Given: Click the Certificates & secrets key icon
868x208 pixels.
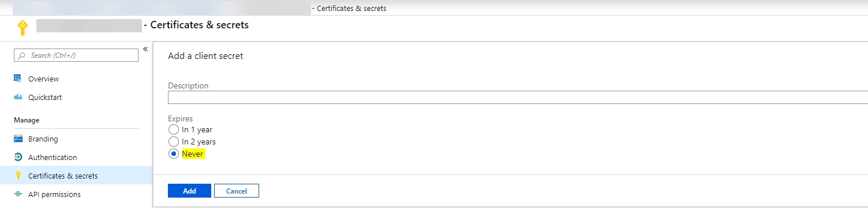Looking at the screenshot, I should coord(17,176).
